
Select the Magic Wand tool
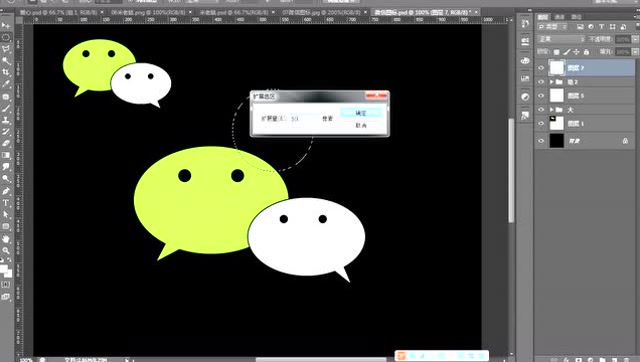(x=6, y=61)
